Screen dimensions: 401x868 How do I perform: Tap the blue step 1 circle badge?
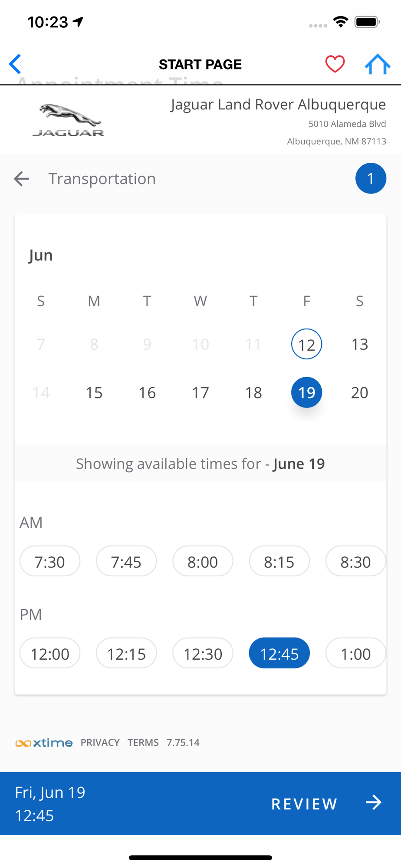(371, 178)
